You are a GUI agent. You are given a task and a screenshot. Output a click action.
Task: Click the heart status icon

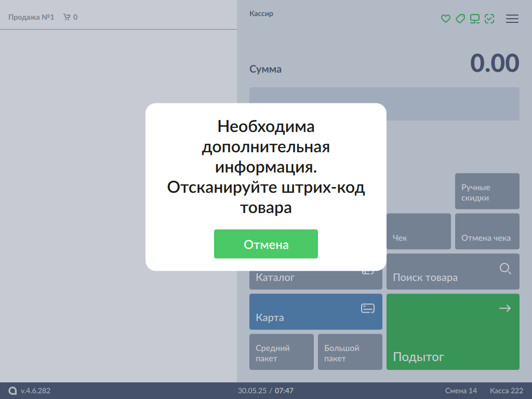445,19
